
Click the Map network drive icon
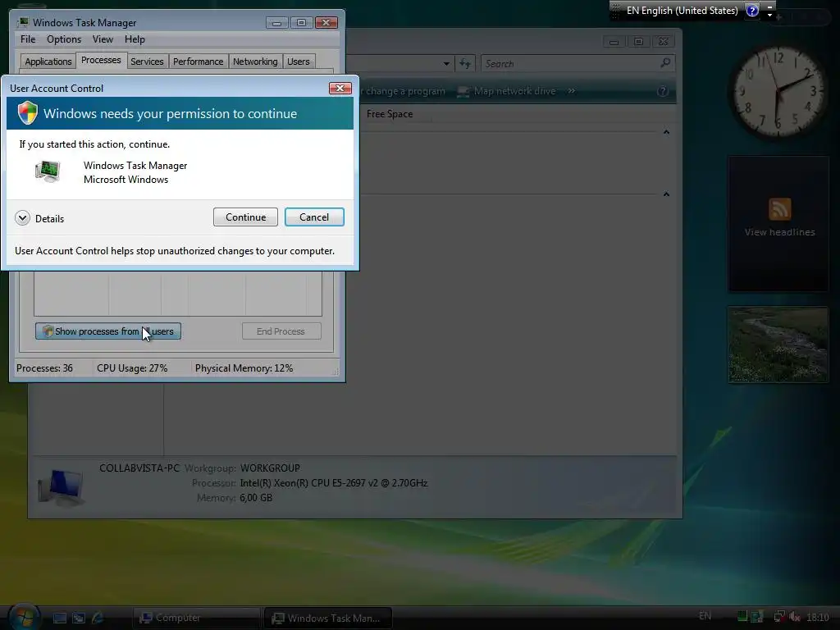point(463,92)
